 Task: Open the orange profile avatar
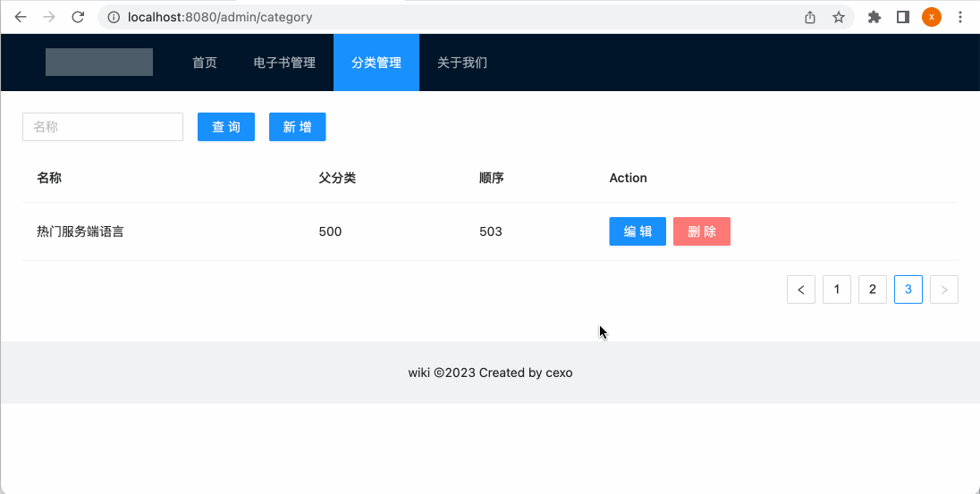click(x=931, y=18)
